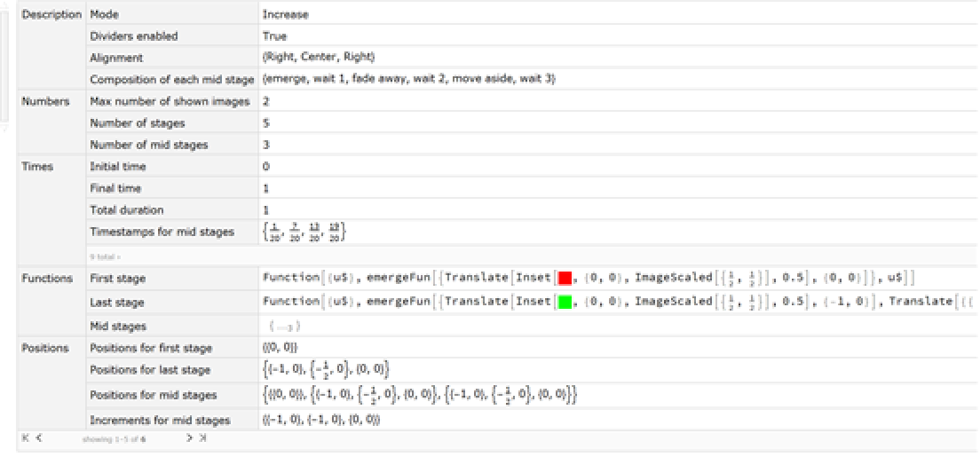Click the red color swatch in First stage
Screen dimensions: 980x465
tap(565, 279)
